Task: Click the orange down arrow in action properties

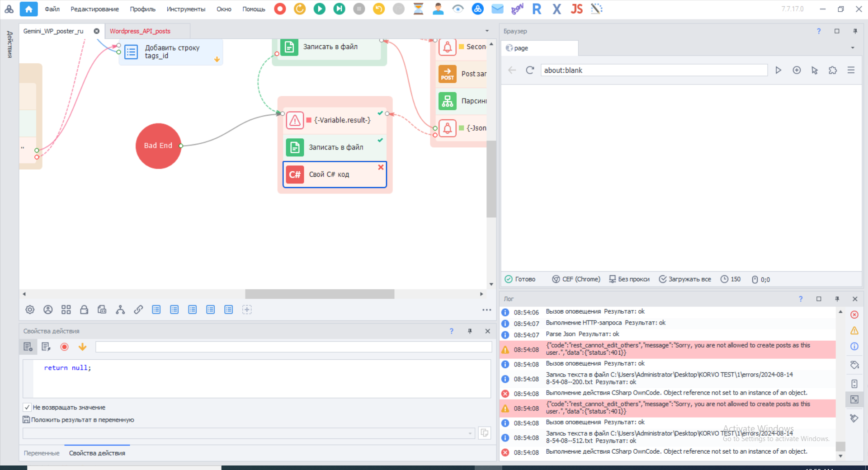Action: point(82,347)
